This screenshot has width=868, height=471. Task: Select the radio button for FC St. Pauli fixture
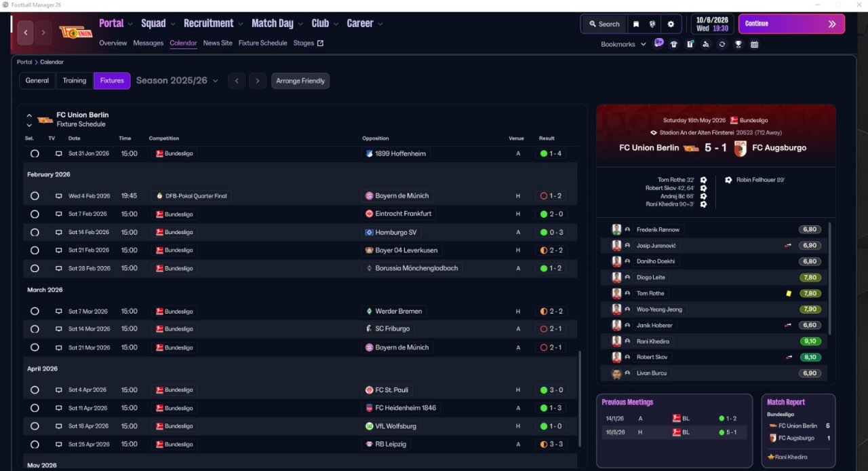point(35,390)
